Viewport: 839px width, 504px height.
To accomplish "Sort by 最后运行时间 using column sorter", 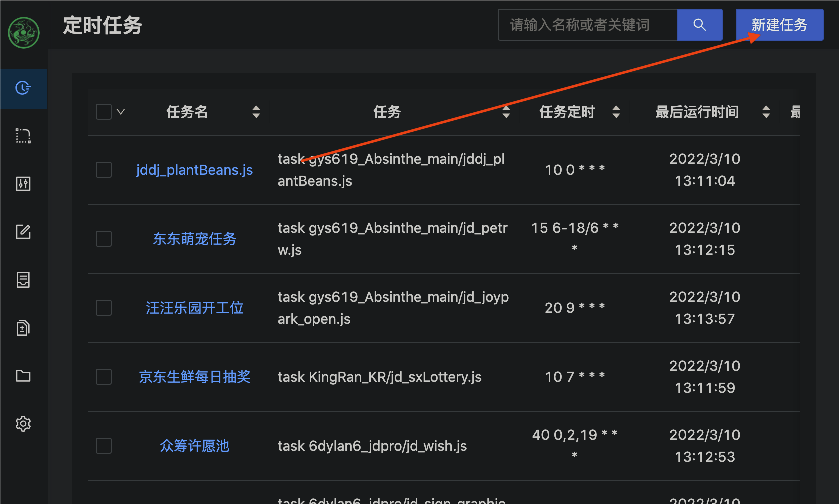I will point(766,111).
